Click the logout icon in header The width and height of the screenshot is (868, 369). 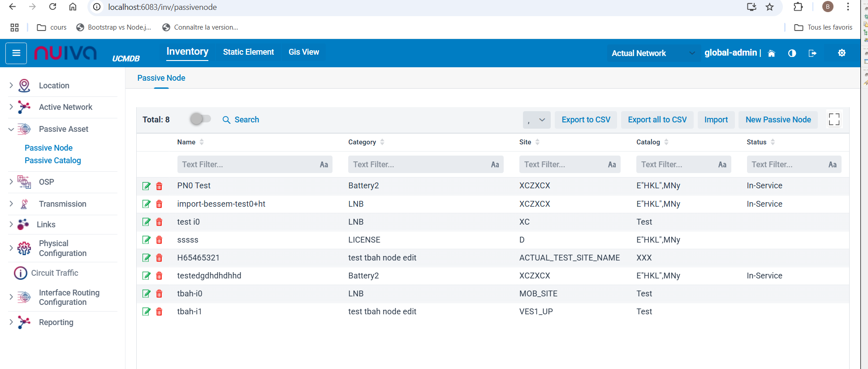click(x=812, y=53)
